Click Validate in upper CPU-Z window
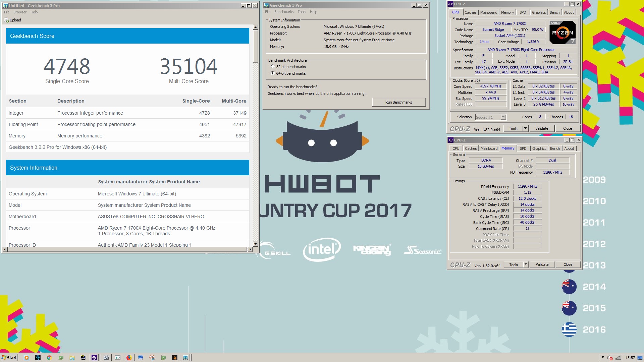Screen dimensions: 644x362 tap(542, 128)
